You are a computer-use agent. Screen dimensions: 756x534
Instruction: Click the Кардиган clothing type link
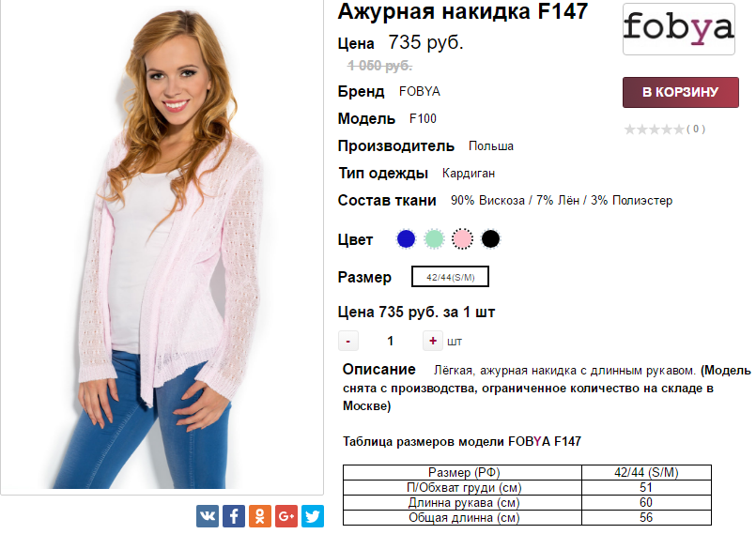(469, 174)
